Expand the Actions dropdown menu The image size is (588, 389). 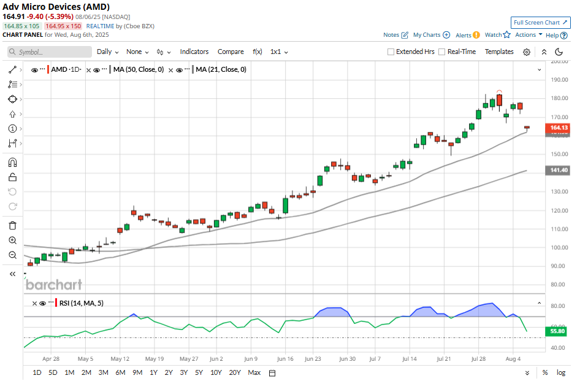[529, 34]
